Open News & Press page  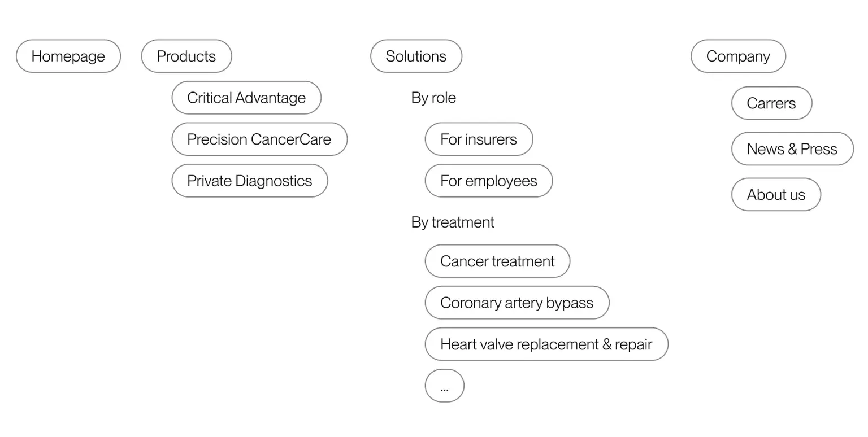pos(792,149)
